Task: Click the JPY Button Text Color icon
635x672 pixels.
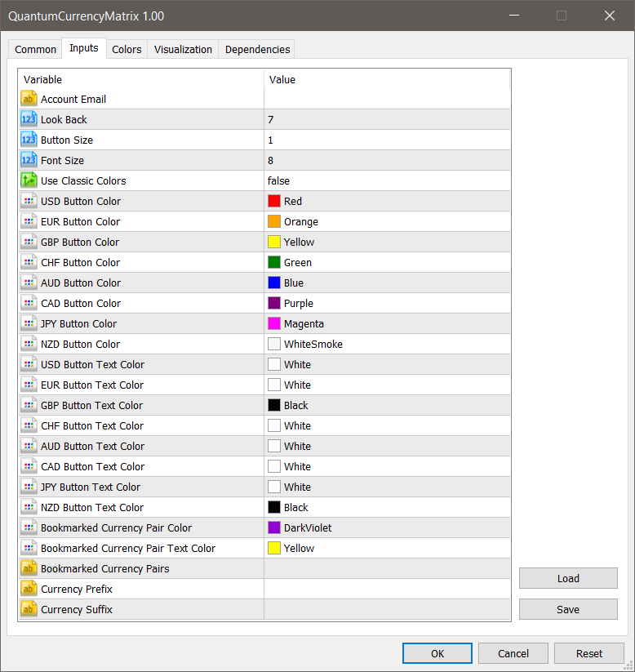Action: (x=29, y=487)
